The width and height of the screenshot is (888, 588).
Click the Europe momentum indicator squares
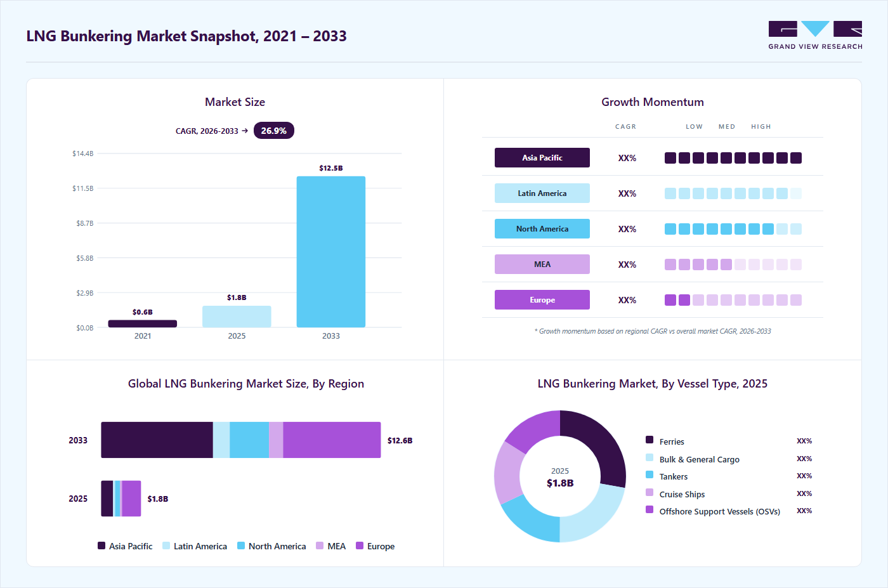click(733, 300)
